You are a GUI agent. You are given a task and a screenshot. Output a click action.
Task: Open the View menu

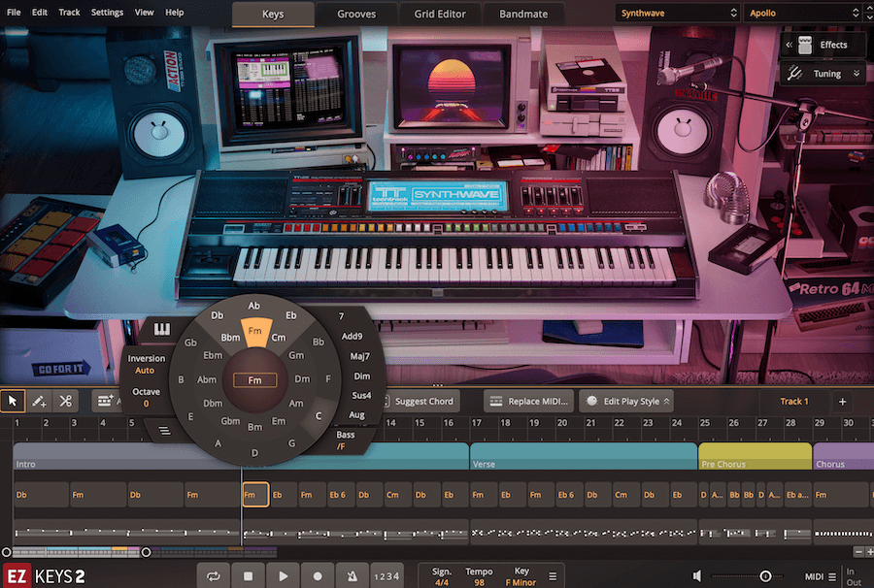[144, 13]
